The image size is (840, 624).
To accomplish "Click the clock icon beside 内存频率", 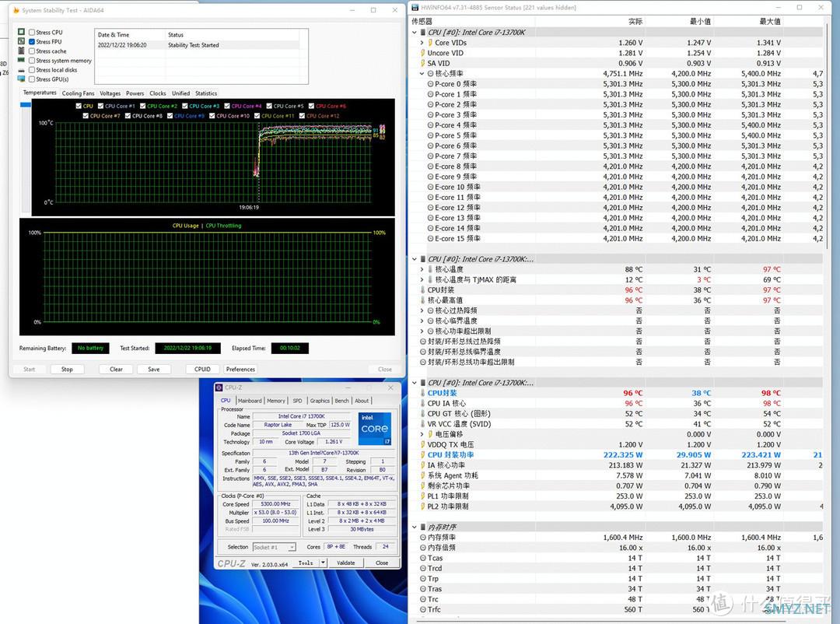I will (423, 538).
